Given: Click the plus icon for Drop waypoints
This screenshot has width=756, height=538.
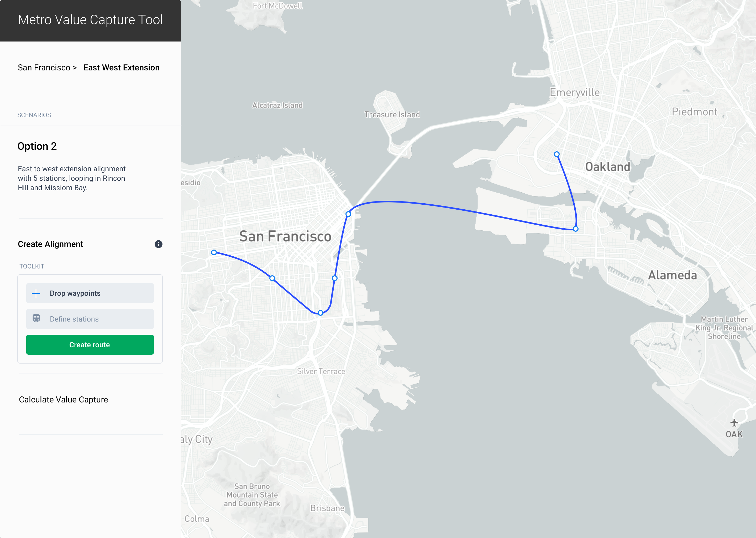Looking at the screenshot, I should tap(36, 293).
